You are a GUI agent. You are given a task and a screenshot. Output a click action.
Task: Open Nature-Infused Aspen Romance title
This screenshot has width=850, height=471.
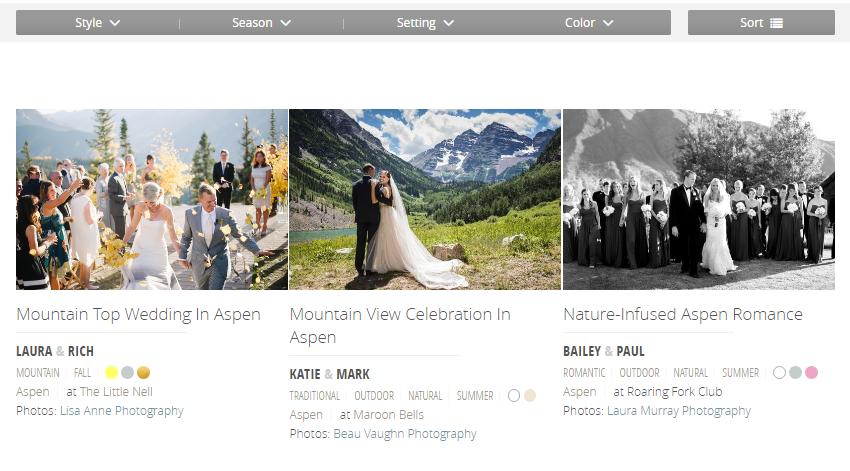[683, 314]
